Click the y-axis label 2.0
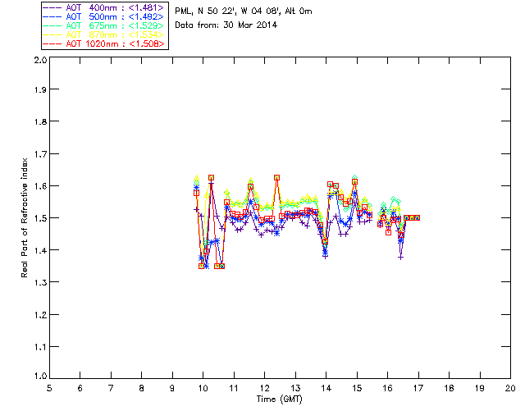525x420 pixels. click(40, 60)
